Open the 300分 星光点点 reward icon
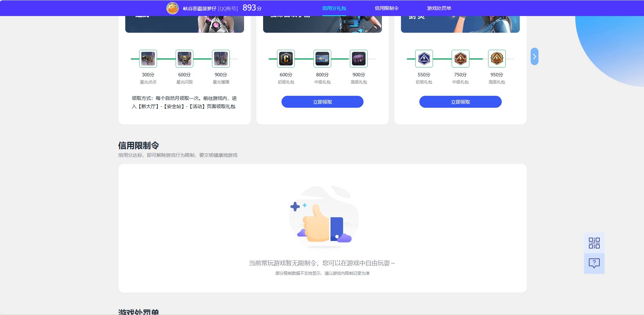The image size is (644, 315). pos(148,59)
